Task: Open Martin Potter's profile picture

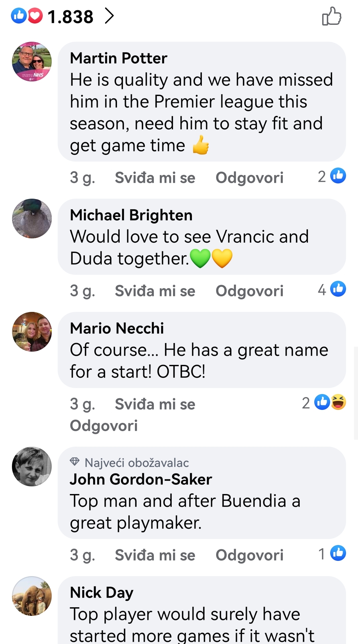Action: 32,62
